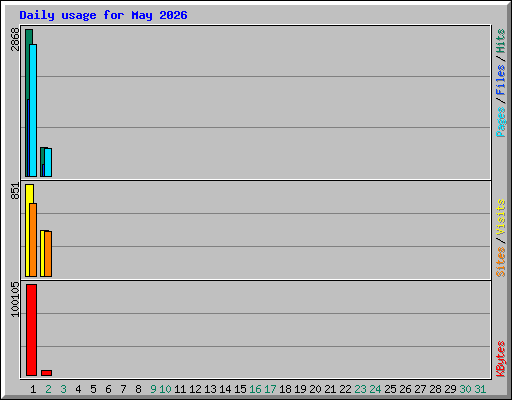Click day label 3 on the x-axis

coord(63,389)
